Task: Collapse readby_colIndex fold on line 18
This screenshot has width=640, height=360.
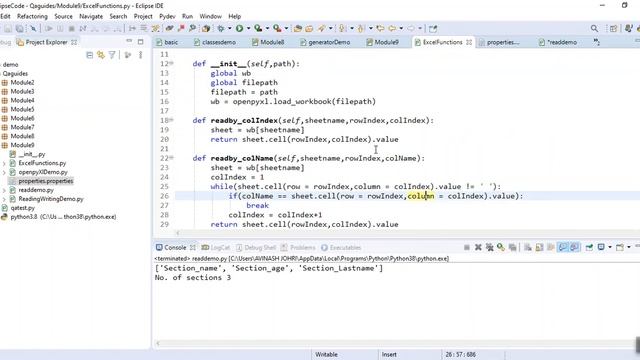Action: 171,120
